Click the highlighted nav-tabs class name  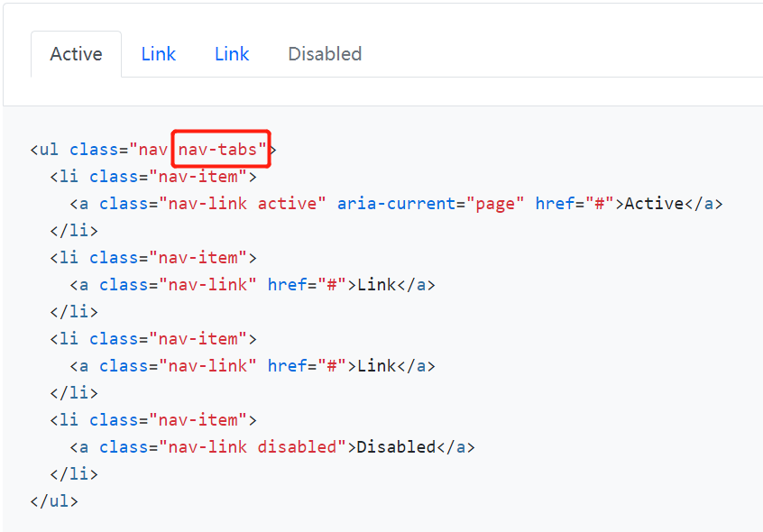click(219, 149)
